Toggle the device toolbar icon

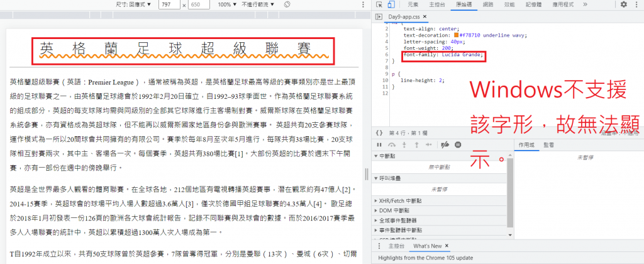coord(391,4)
